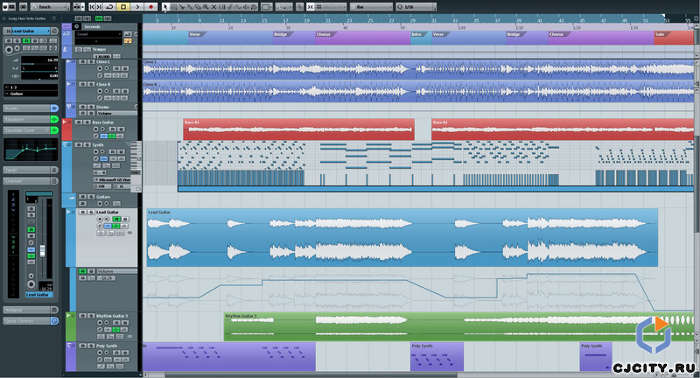Expand the Equalizers inspector section
This screenshot has width=700, height=378.
point(27,119)
